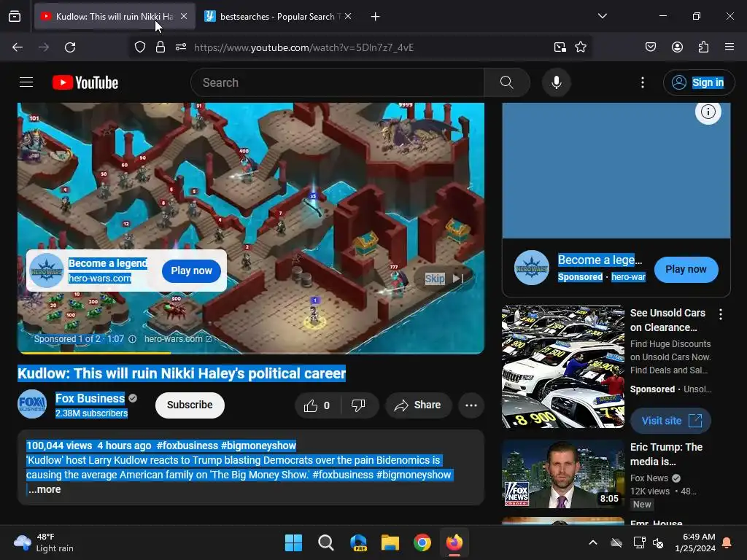747x560 pixels.
Task: Click Play now on video ad overlay
Action: pyautogui.click(x=192, y=271)
